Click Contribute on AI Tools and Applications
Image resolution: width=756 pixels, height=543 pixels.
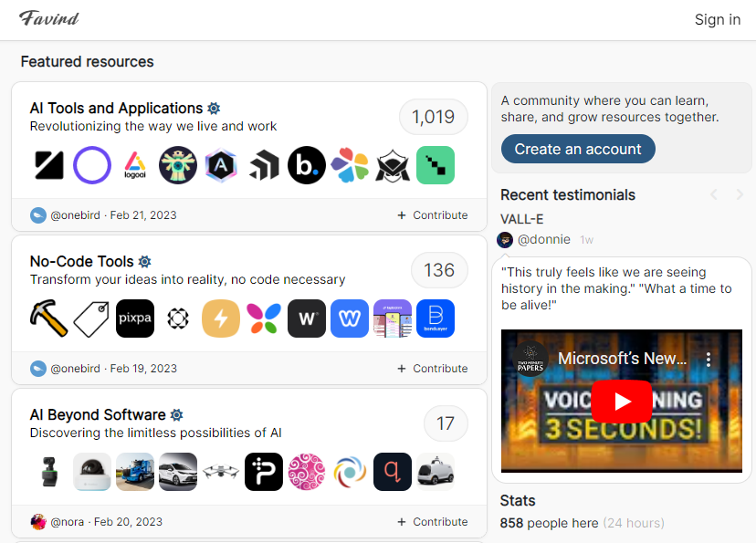point(433,215)
